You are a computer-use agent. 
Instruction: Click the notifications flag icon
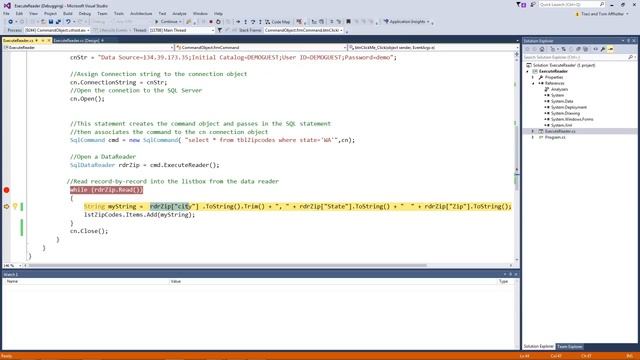point(520,4)
